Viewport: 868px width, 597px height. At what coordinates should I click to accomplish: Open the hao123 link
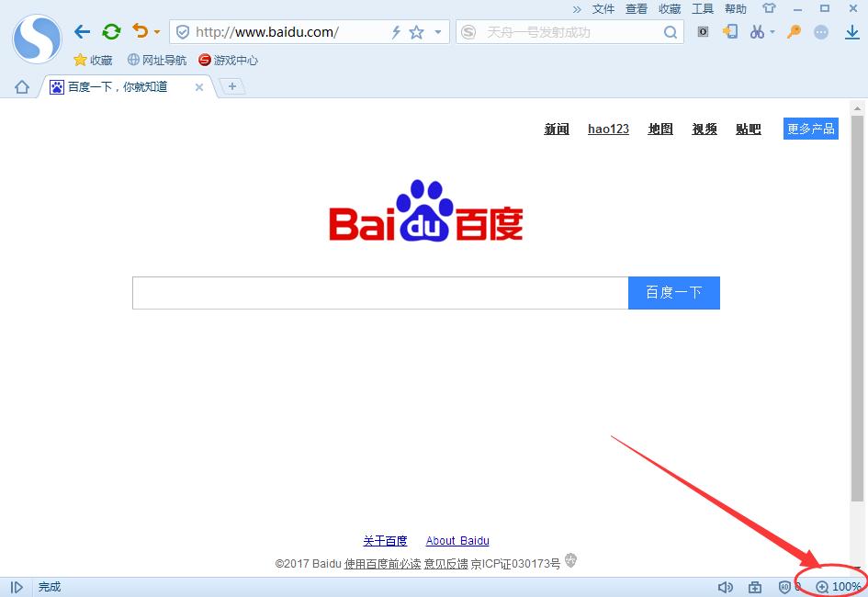(608, 130)
